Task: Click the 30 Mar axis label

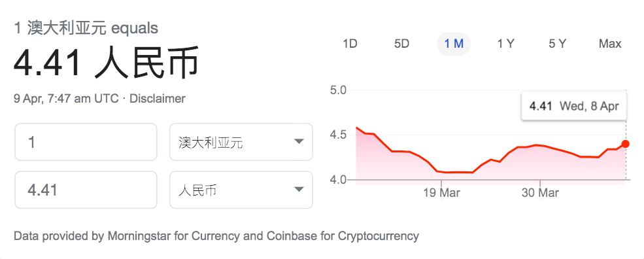Action: [540, 193]
